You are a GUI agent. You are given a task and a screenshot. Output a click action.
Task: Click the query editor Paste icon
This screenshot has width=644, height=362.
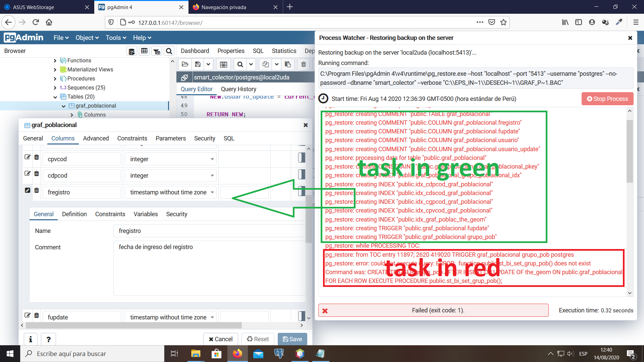pos(288,64)
